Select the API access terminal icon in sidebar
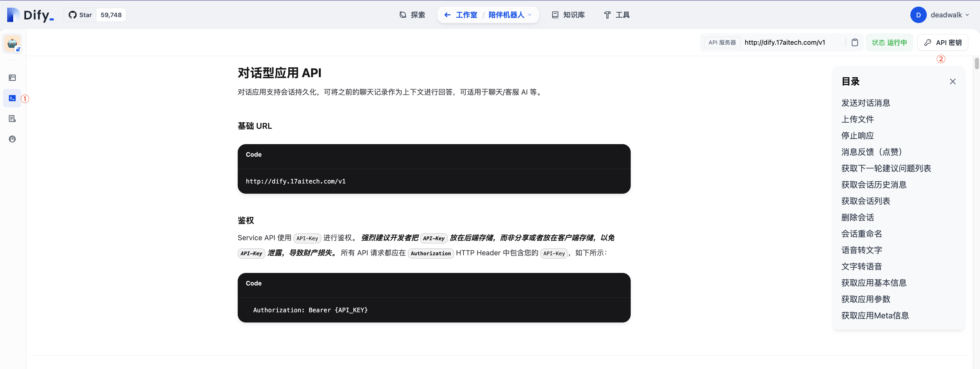The image size is (980, 369). click(12, 98)
